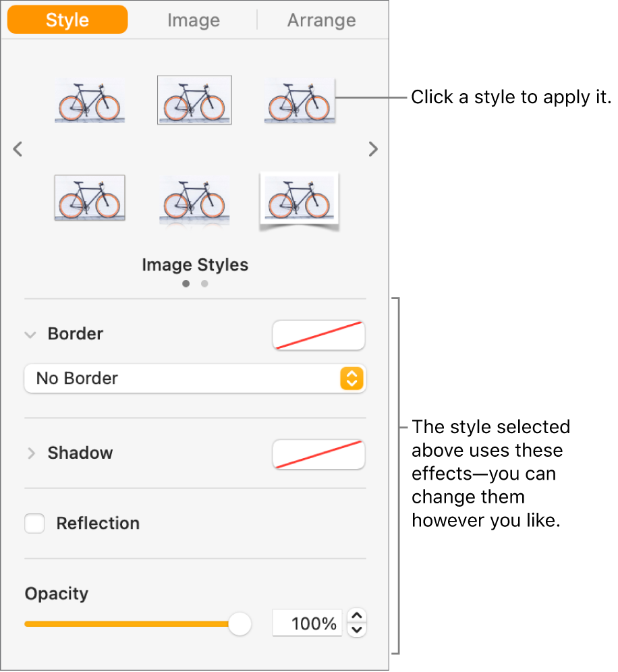Apply the outlined-frame bicycle image style

pyautogui.click(x=89, y=198)
